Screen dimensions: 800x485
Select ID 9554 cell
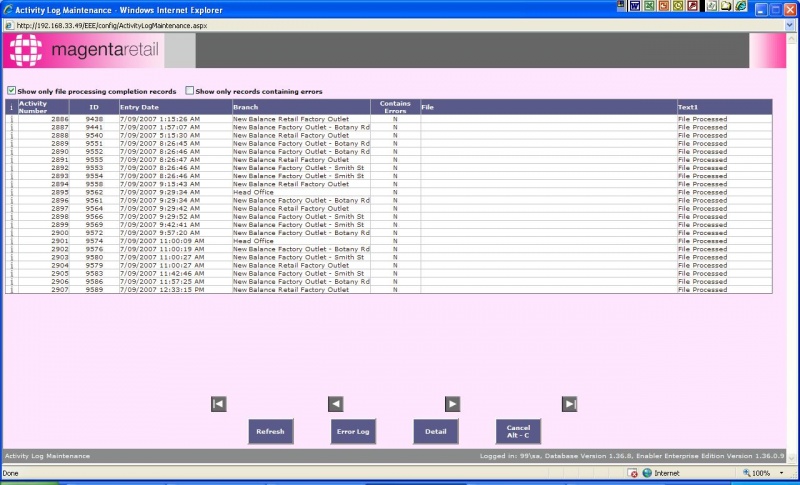(x=94, y=176)
